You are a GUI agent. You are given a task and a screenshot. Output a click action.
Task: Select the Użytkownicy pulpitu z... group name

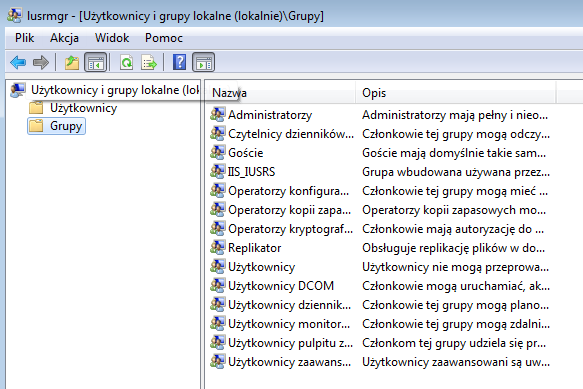(290, 343)
